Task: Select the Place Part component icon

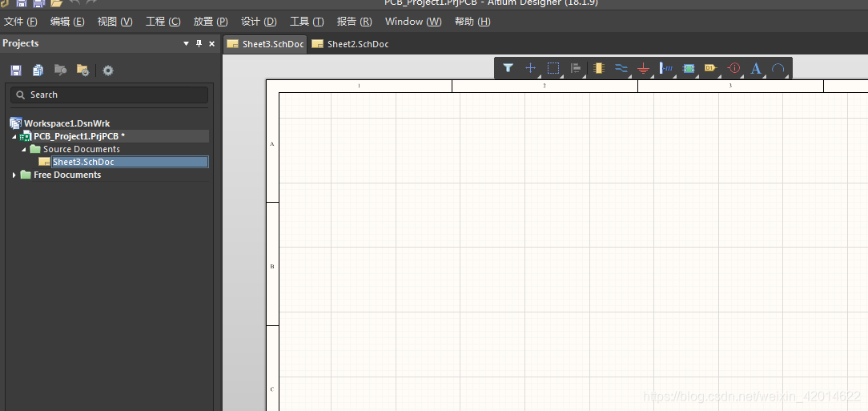Action: pyautogui.click(x=598, y=69)
